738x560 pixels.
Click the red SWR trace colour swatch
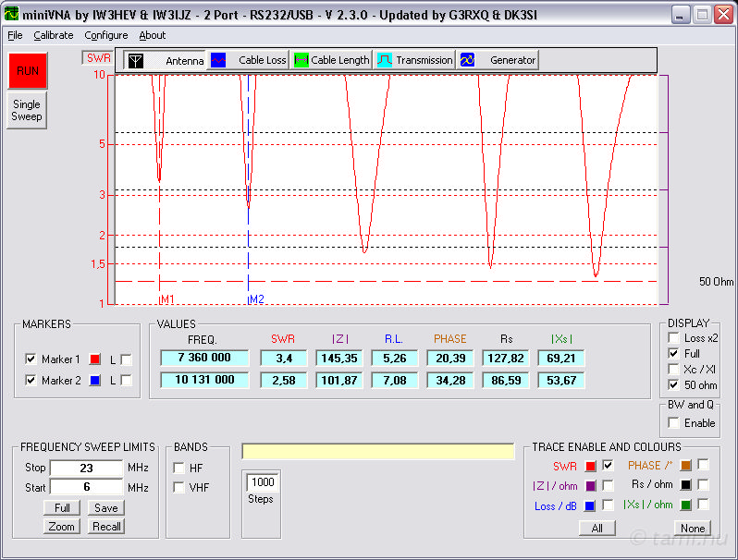pyautogui.click(x=589, y=465)
